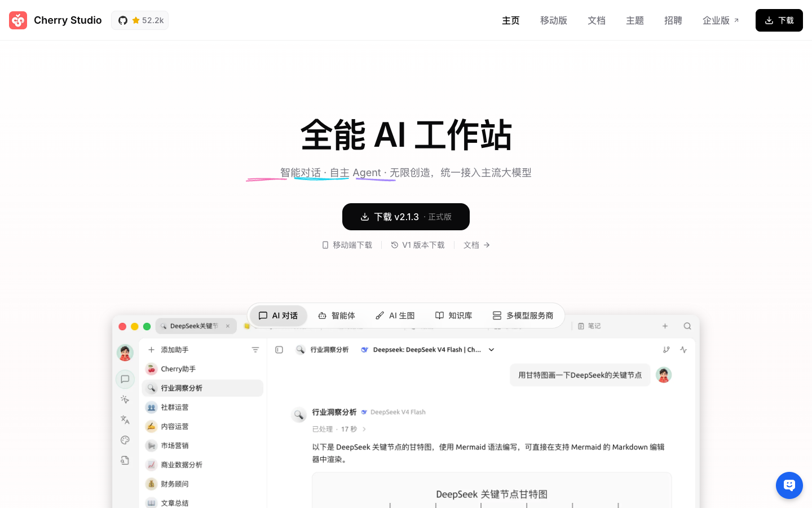
Task: Open the 移动版 nav item
Action: coord(554,20)
